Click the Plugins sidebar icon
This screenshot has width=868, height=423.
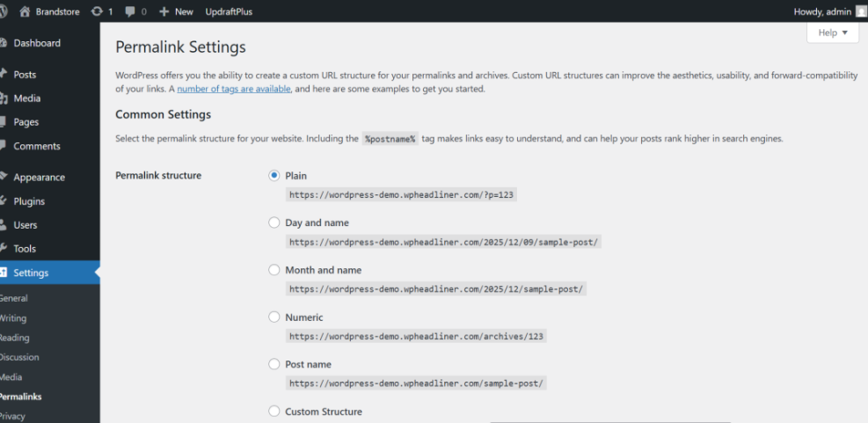coord(4,201)
